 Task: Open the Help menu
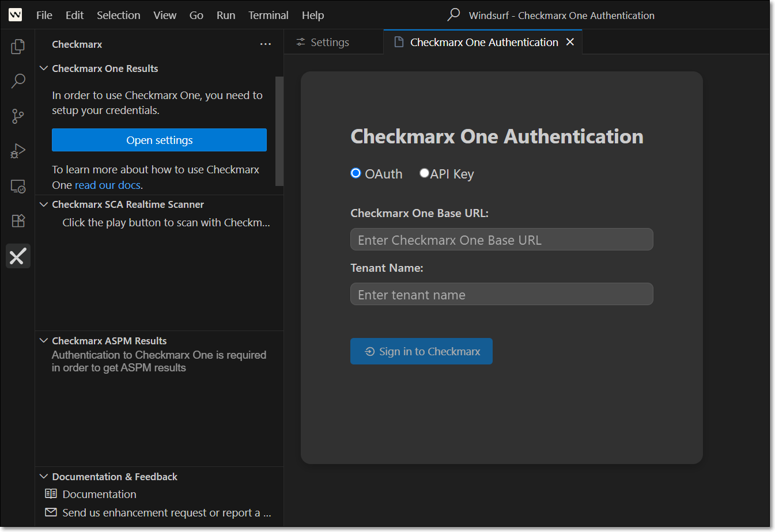[x=313, y=15]
